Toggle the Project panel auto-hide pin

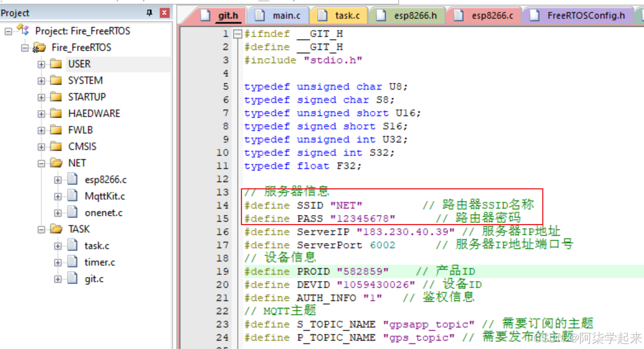150,12
